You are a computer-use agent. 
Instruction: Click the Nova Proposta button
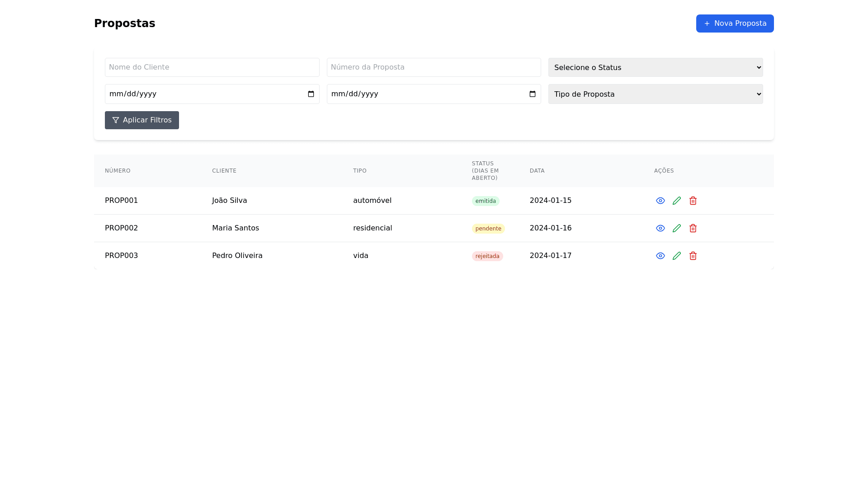[735, 23]
